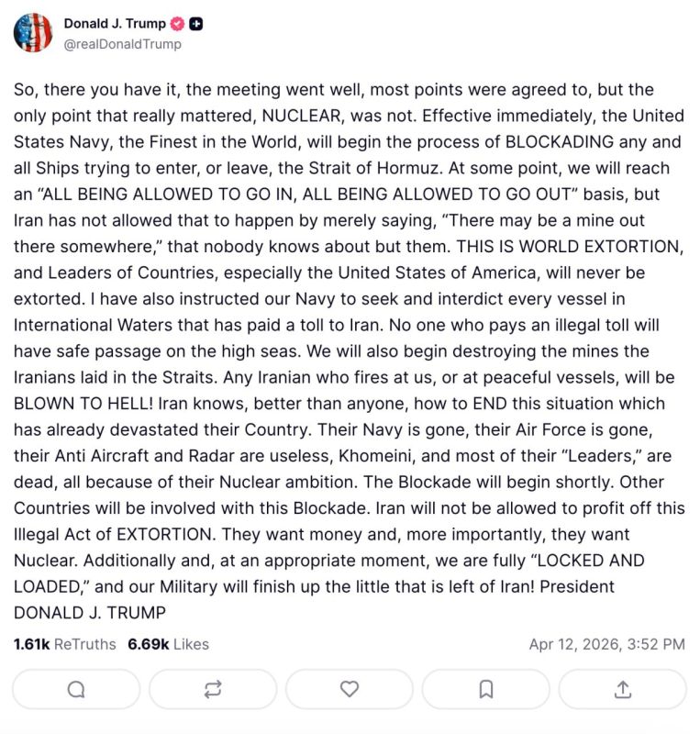The image size is (700, 734).
Task: Click the pink verified badge beside Trump's name
Action: [x=176, y=26]
